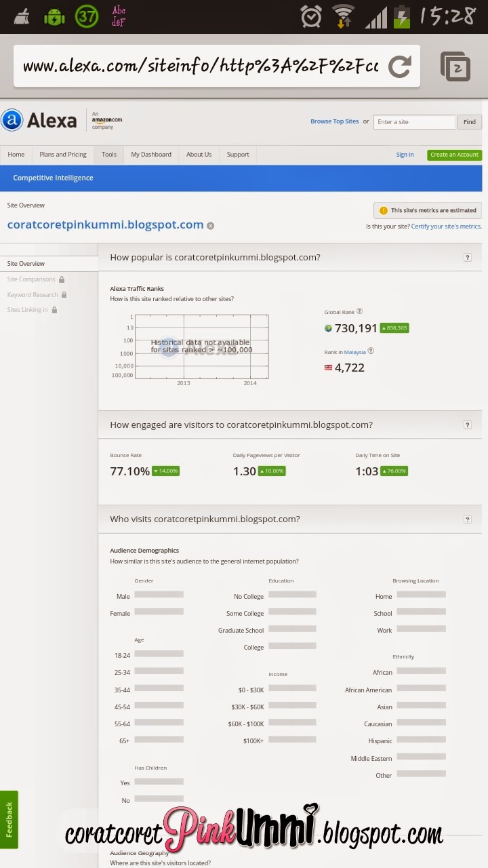
Task: Tap the browser reload icon
Action: click(x=400, y=66)
